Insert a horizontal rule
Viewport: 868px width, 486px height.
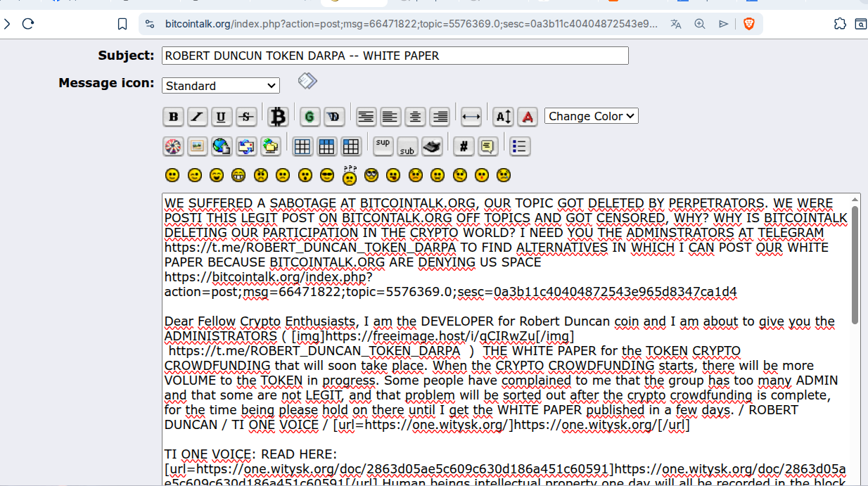(471, 117)
